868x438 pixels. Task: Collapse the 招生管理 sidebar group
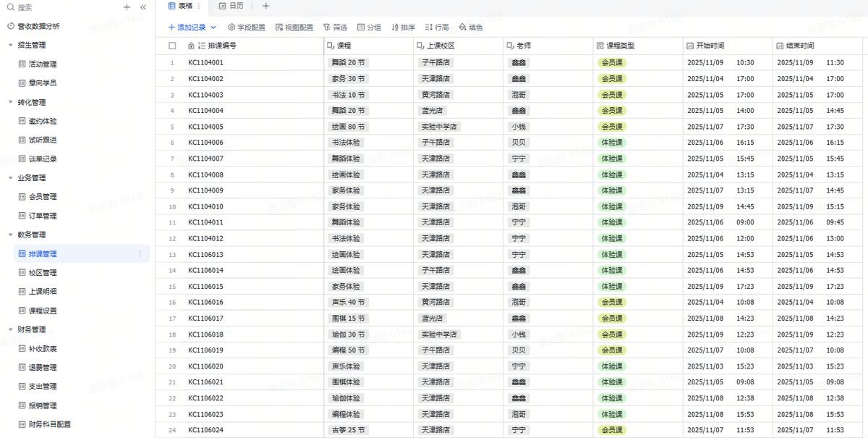point(10,45)
